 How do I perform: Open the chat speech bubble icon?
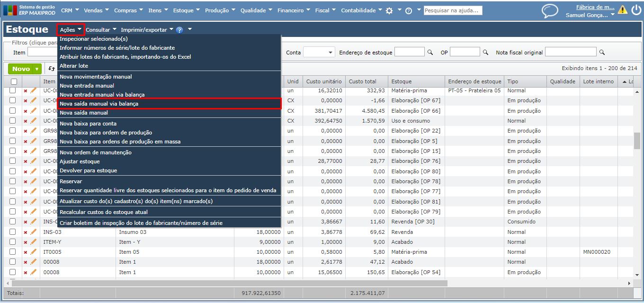(x=550, y=10)
